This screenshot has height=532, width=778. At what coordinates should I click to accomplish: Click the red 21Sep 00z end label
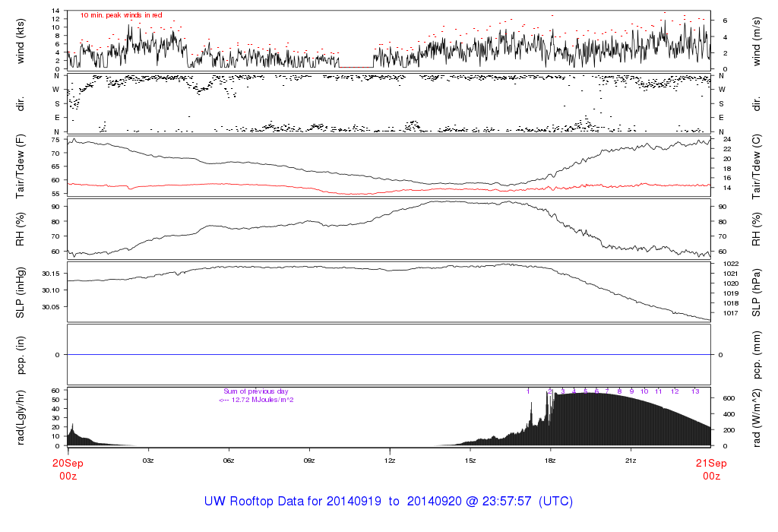711,469
